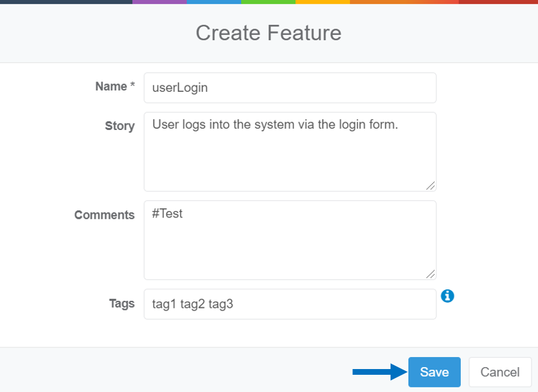
Task: Click the Comments textarea resize handle
Action: [431, 274]
